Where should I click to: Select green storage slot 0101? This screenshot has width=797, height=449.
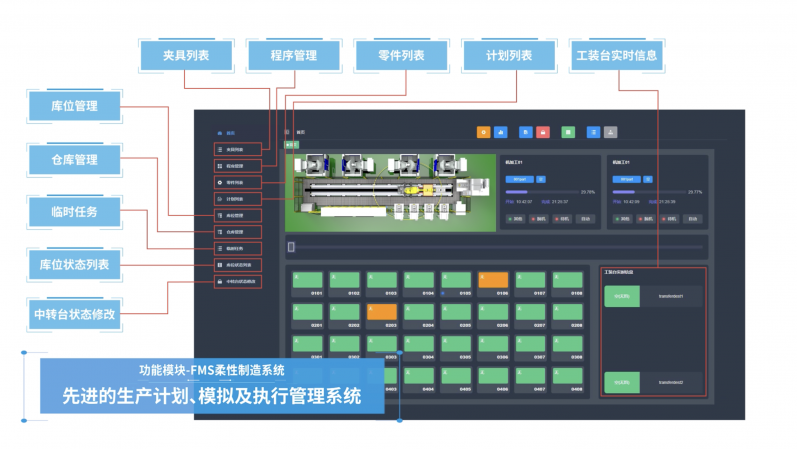point(308,282)
